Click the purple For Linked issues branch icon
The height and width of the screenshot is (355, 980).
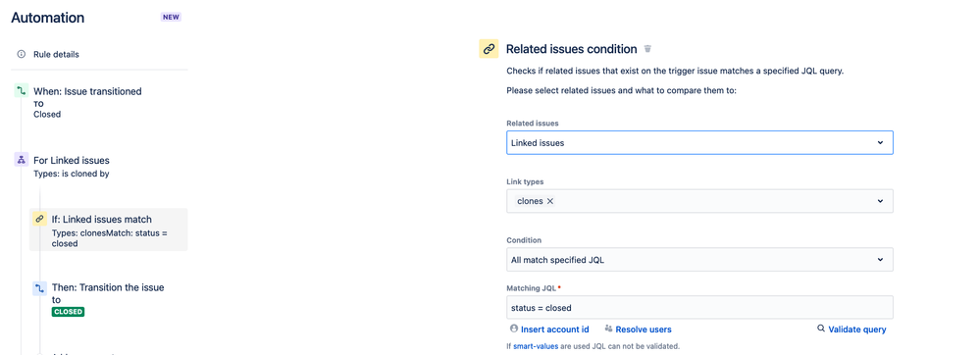22,160
